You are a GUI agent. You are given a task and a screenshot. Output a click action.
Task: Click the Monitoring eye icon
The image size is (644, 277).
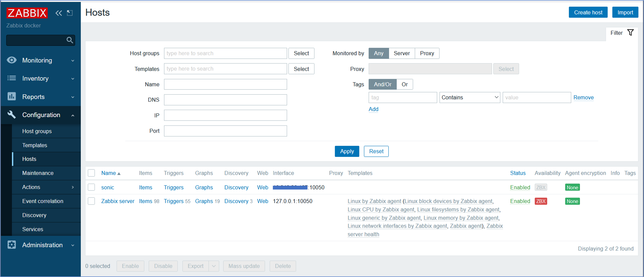click(x=12, y=60)
